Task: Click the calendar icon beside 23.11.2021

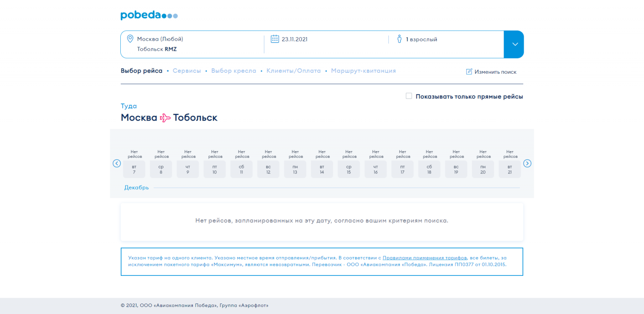Action: [275, 39]
